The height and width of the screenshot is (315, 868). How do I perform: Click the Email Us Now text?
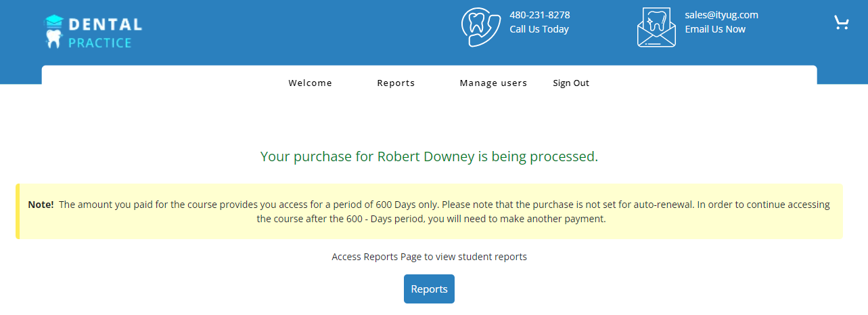[x=715, y=29]
